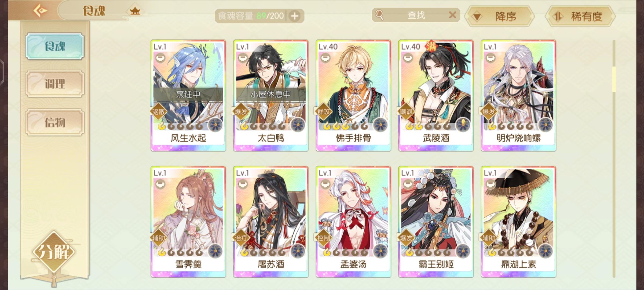Tap the 嘲讽 role badge on 武陵酒
Screen dimensions: 644x290
point(406,112)
